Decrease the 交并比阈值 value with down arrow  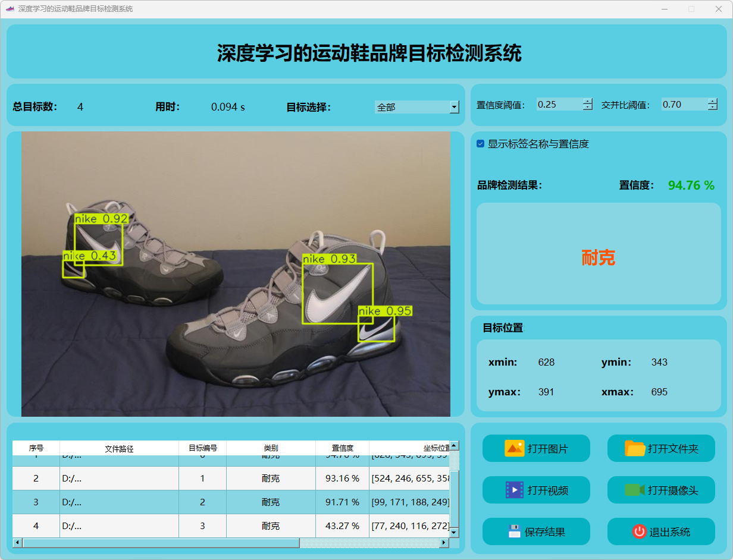point(713,108)
